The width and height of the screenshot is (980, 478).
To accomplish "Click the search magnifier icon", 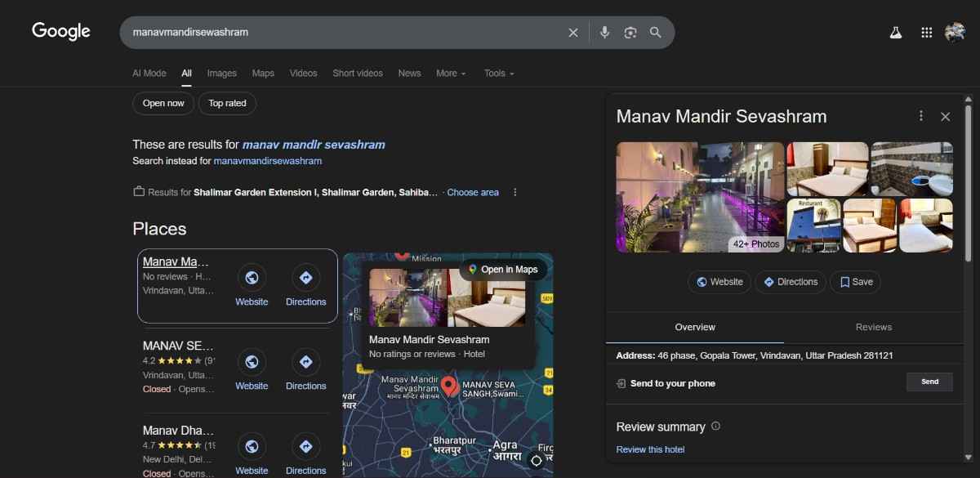I will coord(656,32).
